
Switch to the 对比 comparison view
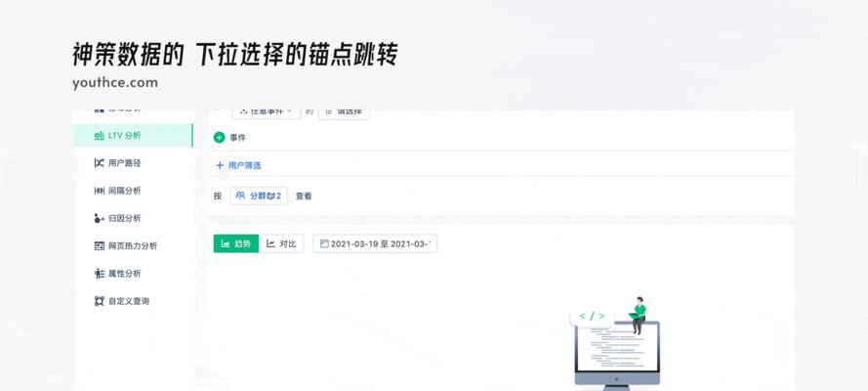(x=281, y=243)
